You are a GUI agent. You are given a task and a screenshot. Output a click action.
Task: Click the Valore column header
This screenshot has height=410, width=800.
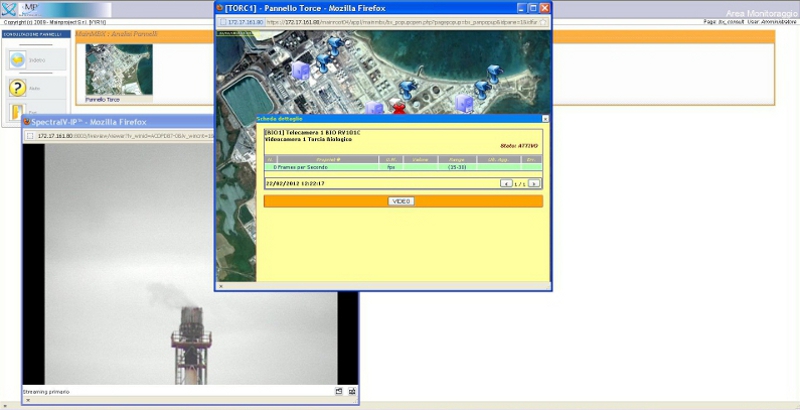click(420, 160)
